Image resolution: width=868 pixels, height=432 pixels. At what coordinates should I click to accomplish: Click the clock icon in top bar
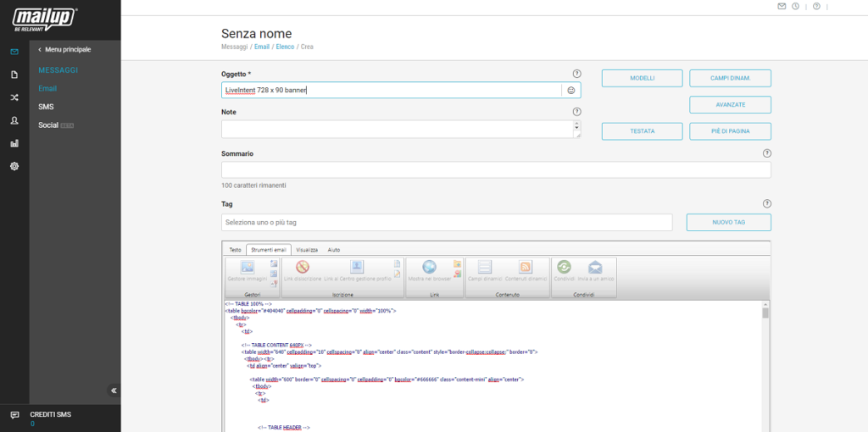tap(795, 7)
